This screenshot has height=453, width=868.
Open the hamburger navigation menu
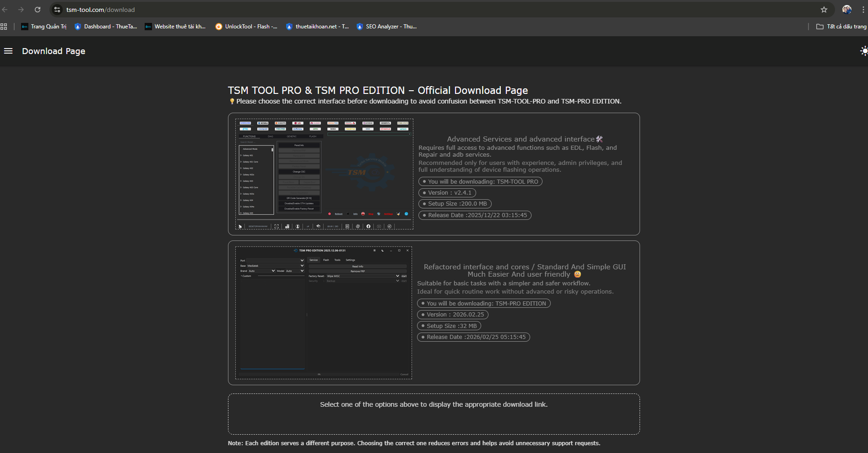point(8,51)
